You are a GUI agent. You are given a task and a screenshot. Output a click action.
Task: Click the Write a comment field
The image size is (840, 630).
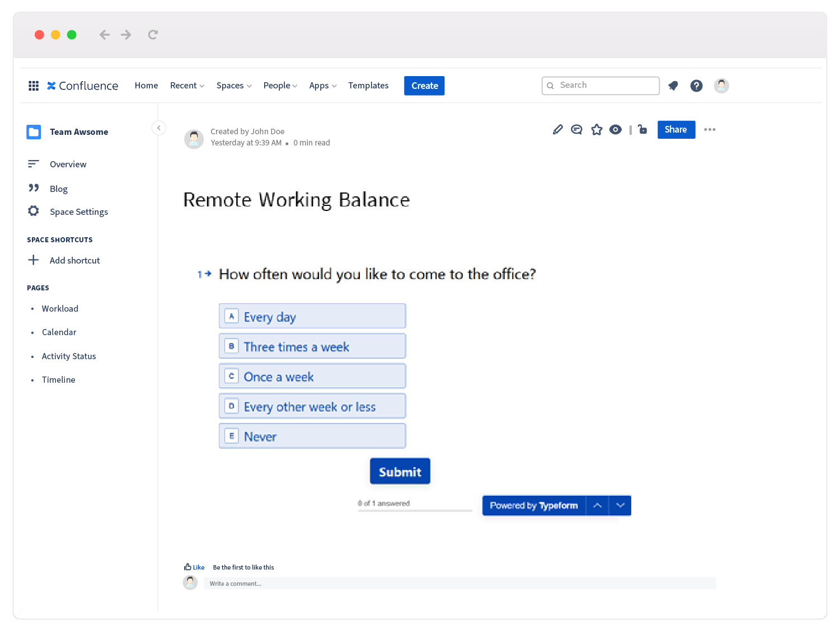tap(460, 584)
